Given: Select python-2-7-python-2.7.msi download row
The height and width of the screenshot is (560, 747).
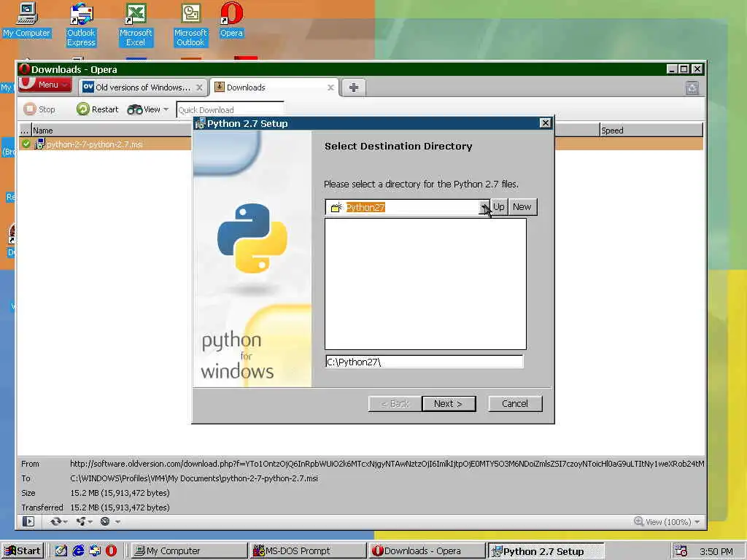Looking at the screenshot, I should point(105,144).
